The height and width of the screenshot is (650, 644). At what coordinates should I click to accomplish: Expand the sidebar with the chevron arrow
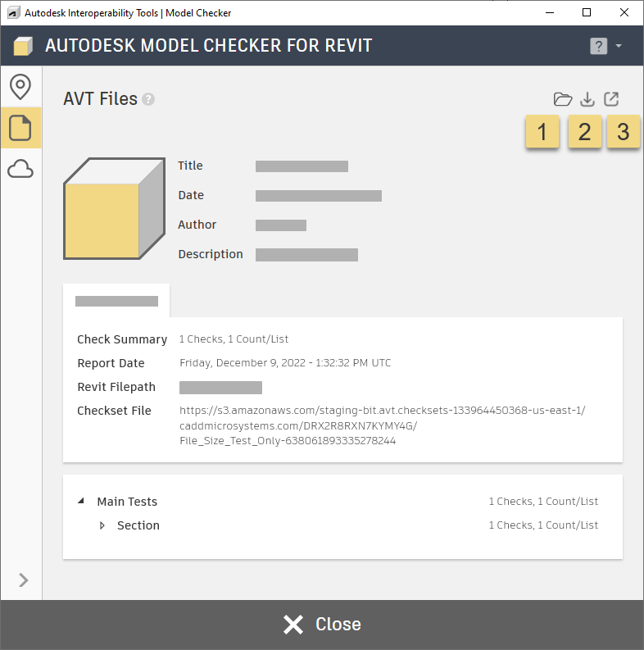tap(23, 580)
